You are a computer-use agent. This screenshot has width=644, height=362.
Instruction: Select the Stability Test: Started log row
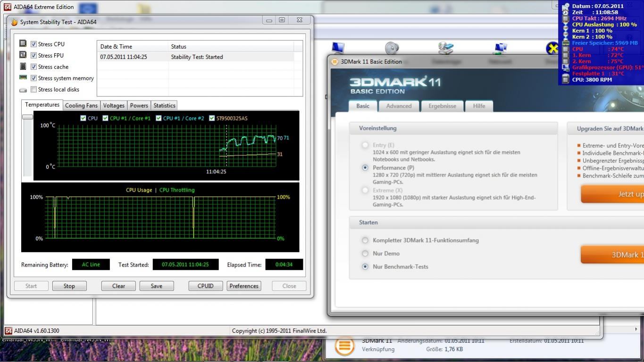coord(195,57)
